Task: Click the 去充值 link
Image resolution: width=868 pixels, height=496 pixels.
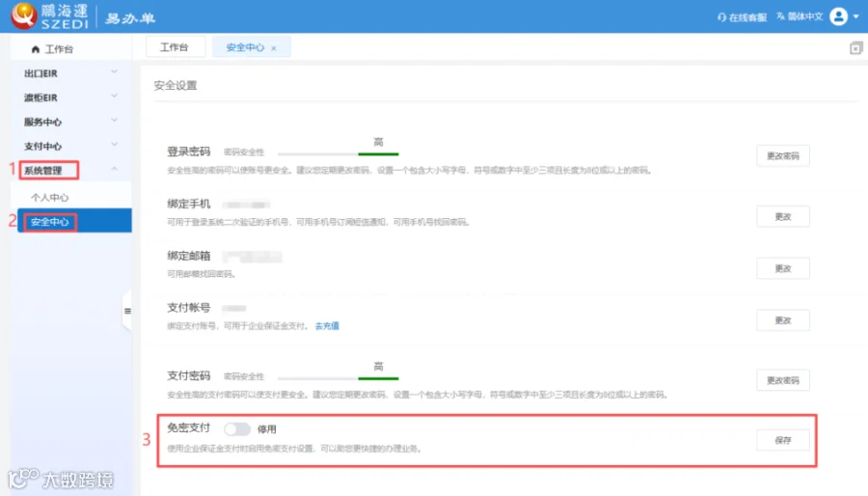Action: coord(327,326)
